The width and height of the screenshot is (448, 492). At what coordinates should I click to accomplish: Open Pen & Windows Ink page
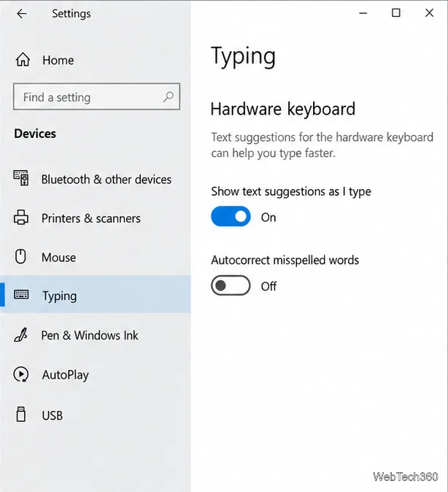click(96, 335)
